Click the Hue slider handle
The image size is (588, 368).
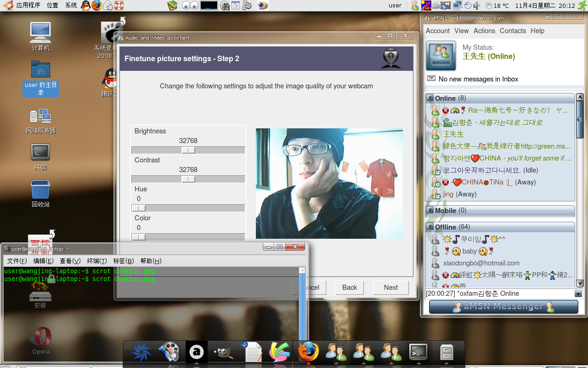(139, 208)
